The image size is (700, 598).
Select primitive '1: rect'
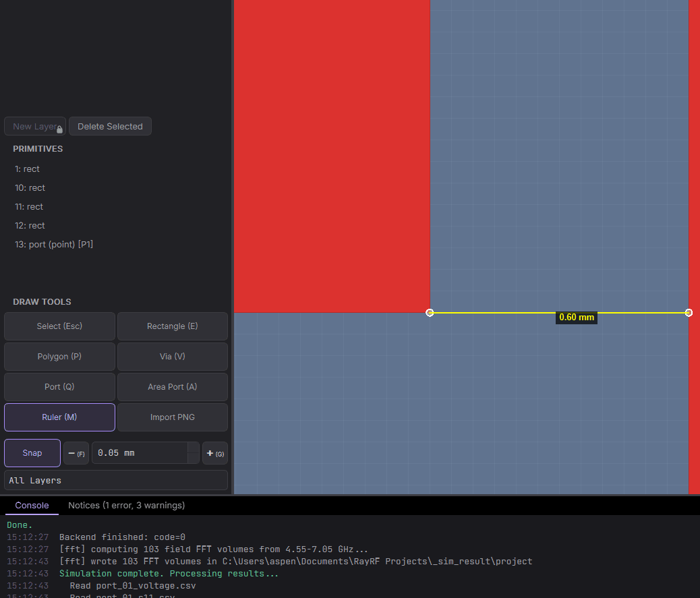tap(27, 169)
